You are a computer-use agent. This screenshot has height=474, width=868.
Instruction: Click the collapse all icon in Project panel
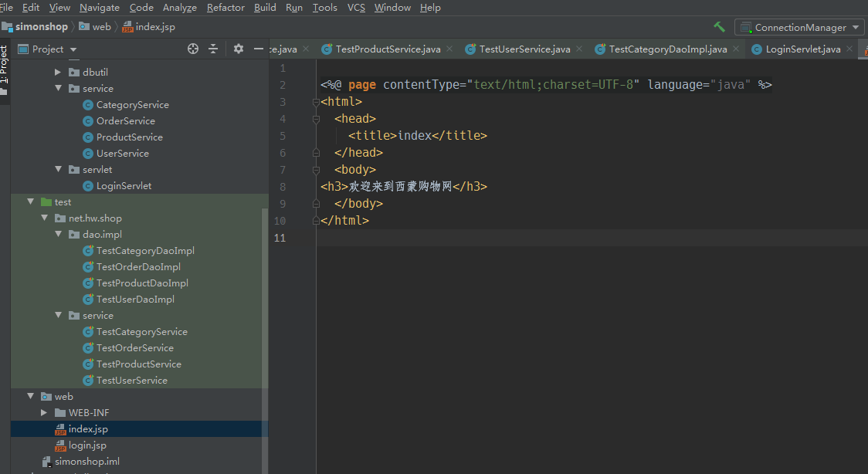[213, 49]
